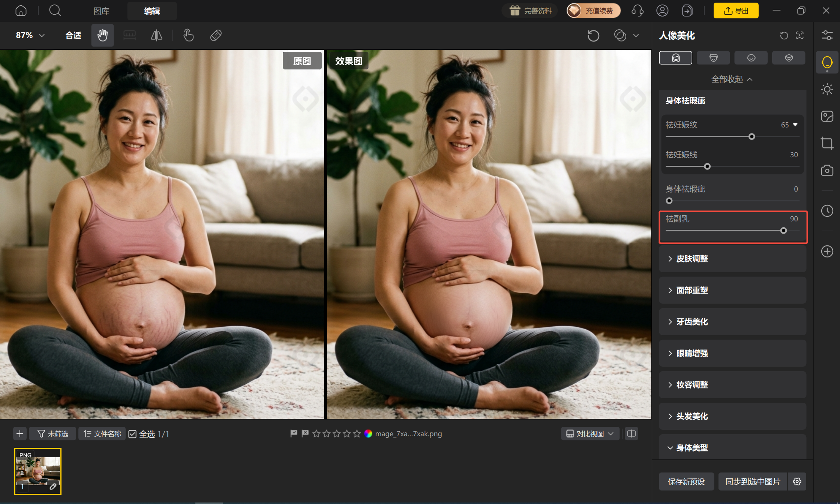Collapse all sections with 全部收起

[732, 79]
